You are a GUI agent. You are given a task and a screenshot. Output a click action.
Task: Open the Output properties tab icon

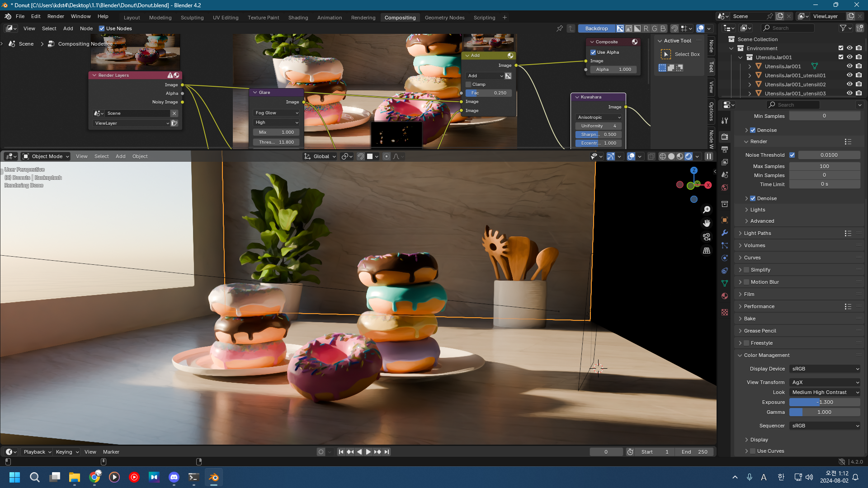725,149
